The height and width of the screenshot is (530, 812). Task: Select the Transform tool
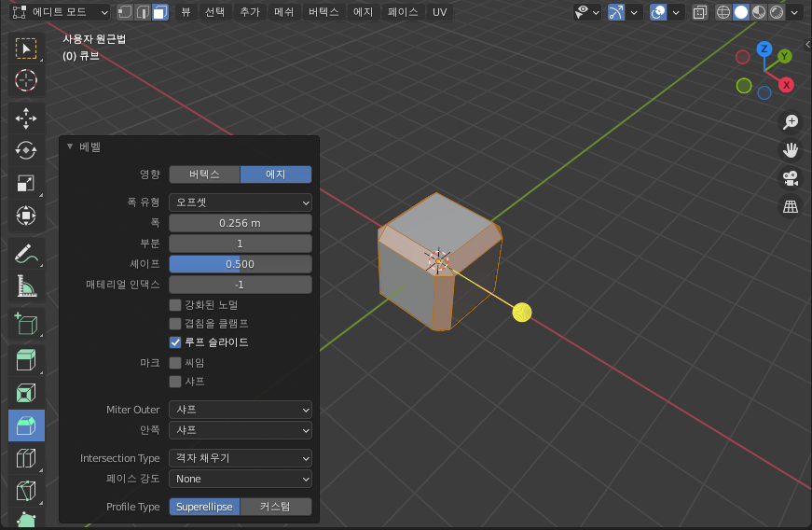(x=26, y=215)
